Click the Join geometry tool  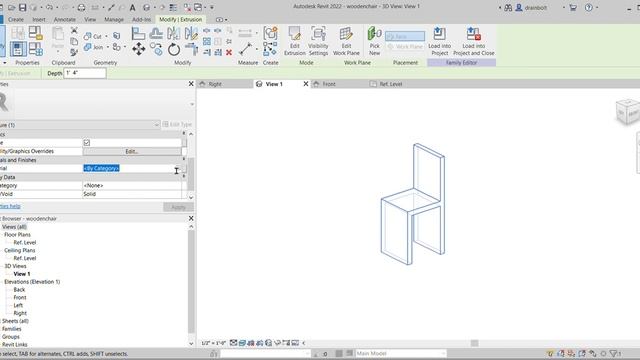[x=93, y=47]
